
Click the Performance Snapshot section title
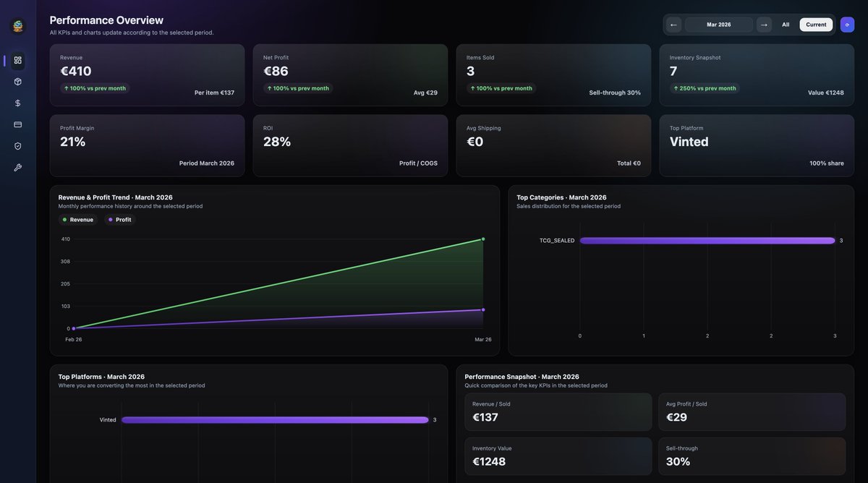point(522,377)
